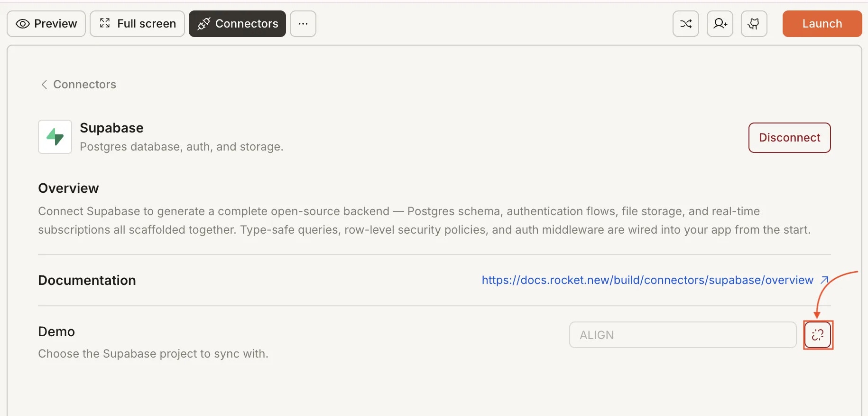Screen dimensions: 868x416
Task: Click the ALIGN project field
Action: (x=682, y=335)
